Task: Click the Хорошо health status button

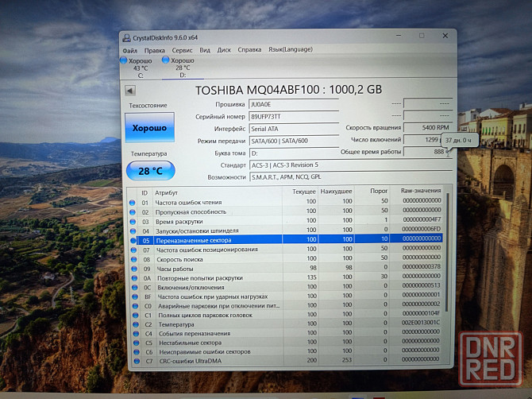Action: [149, 128]
